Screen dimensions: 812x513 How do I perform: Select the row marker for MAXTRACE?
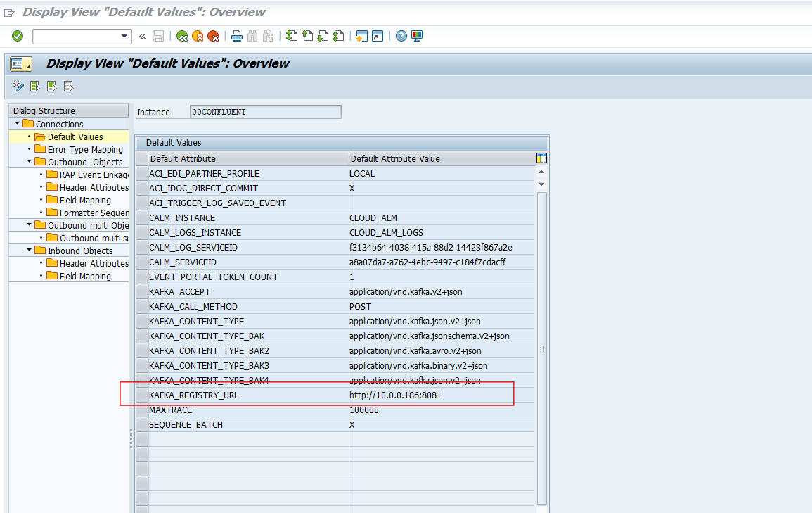coord(142,410)
